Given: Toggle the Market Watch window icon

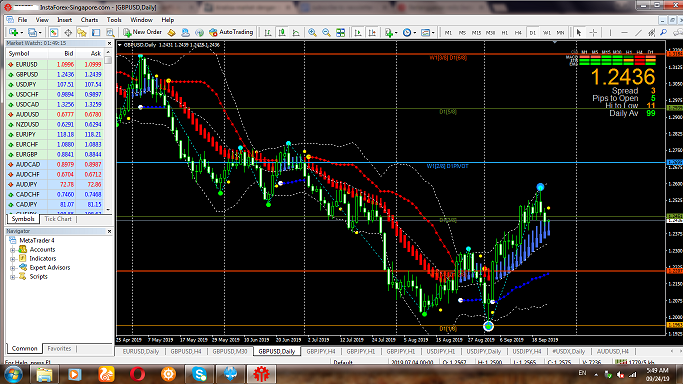Looking at the screenshot, I should tap(54, 32).
